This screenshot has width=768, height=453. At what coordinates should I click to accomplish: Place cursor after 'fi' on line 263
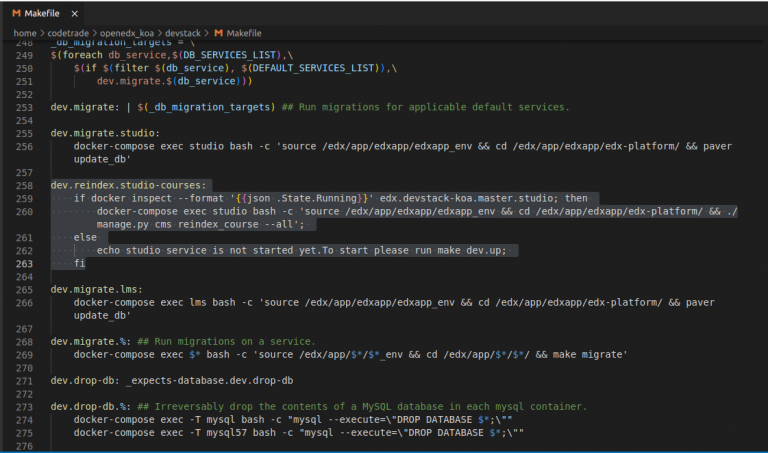pos(86,263)
